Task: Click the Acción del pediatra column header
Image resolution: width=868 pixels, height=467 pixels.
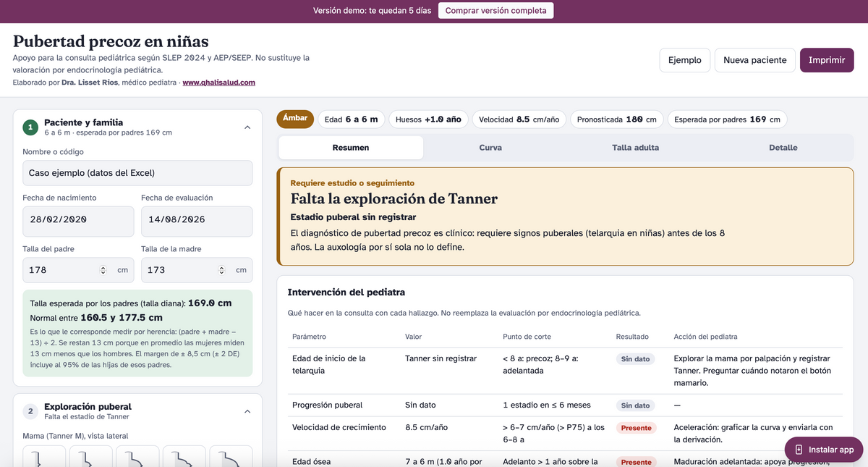Action: 705,337
